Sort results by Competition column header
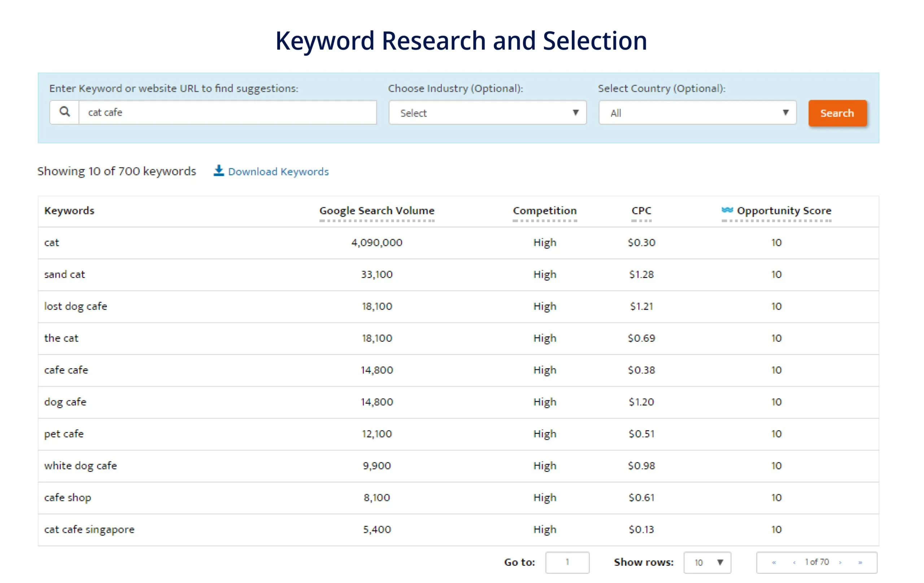The width and height of the screenshot is (924, 583). click(544, 210)
